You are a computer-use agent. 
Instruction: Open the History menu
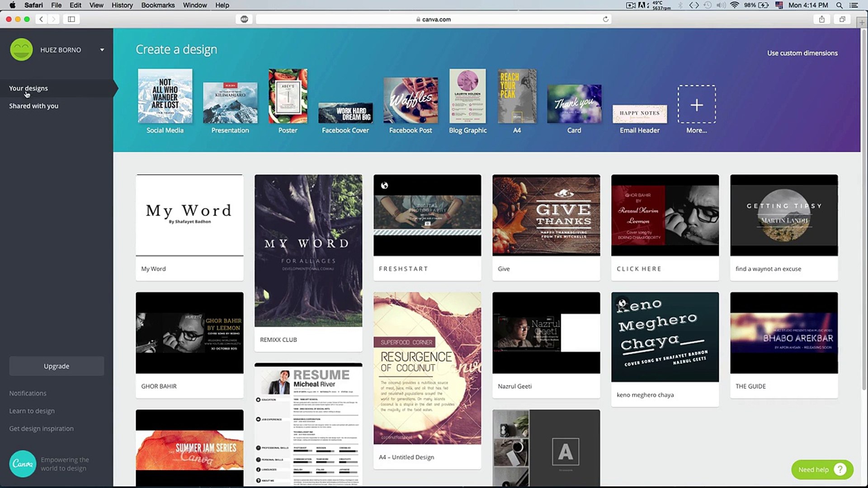122,5
